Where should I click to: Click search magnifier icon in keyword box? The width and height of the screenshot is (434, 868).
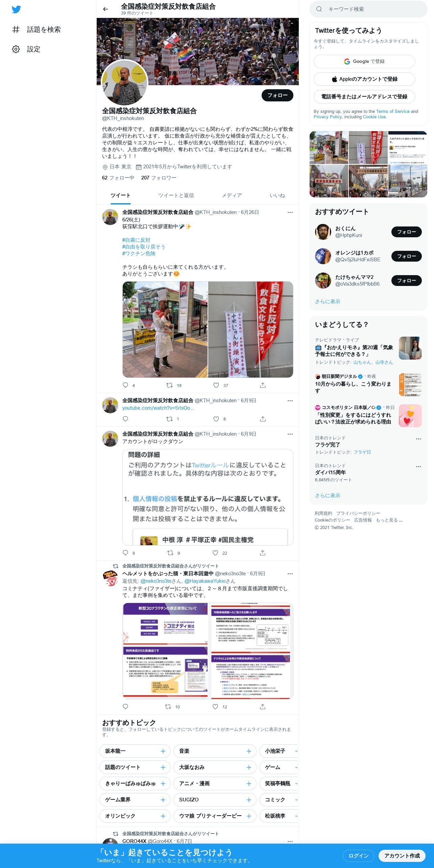click(319, 9)
